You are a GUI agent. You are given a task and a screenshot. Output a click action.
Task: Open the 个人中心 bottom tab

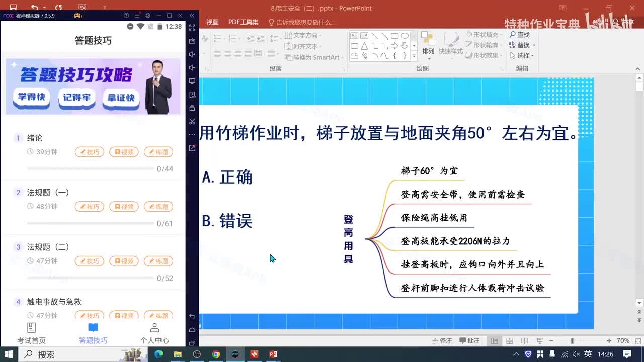pyautogui.click(x=154, y=334)
